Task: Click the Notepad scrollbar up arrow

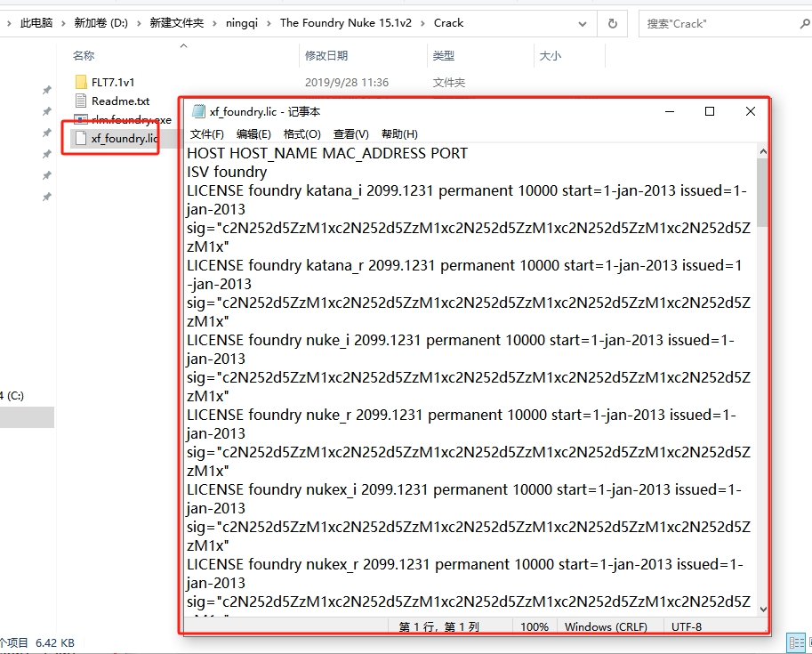Action: click(763, 151)
